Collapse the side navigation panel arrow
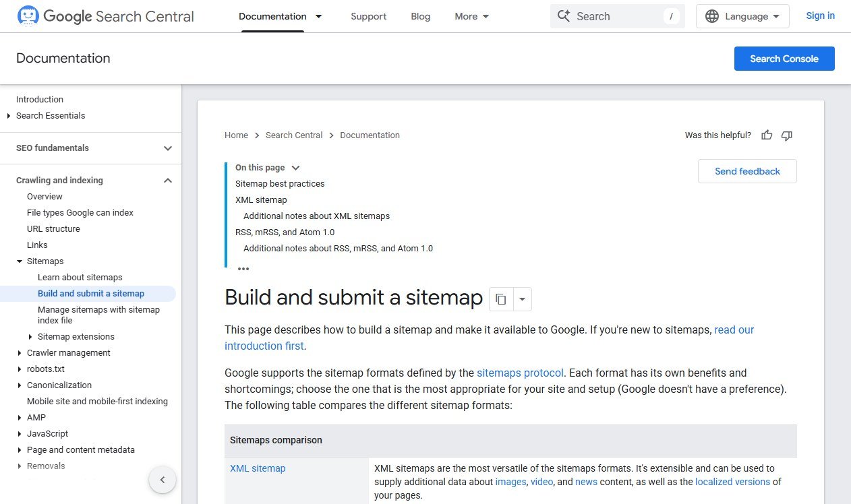 point(163,480)
